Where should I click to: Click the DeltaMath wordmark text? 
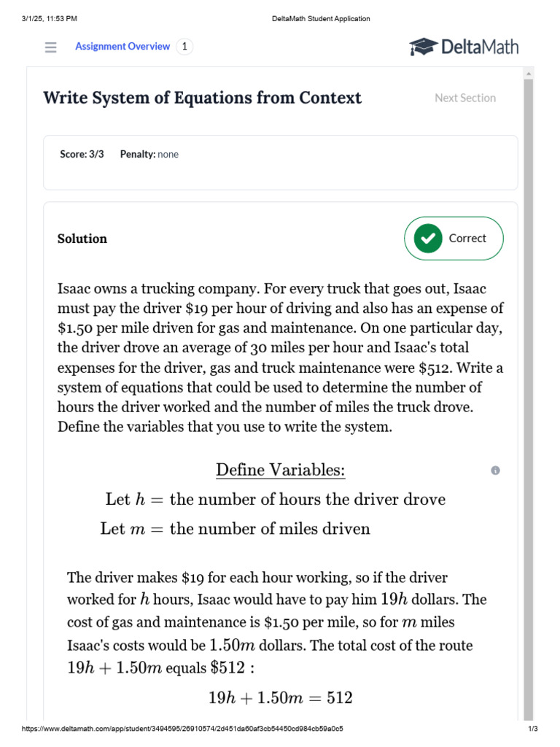click(x=479, y=47)
